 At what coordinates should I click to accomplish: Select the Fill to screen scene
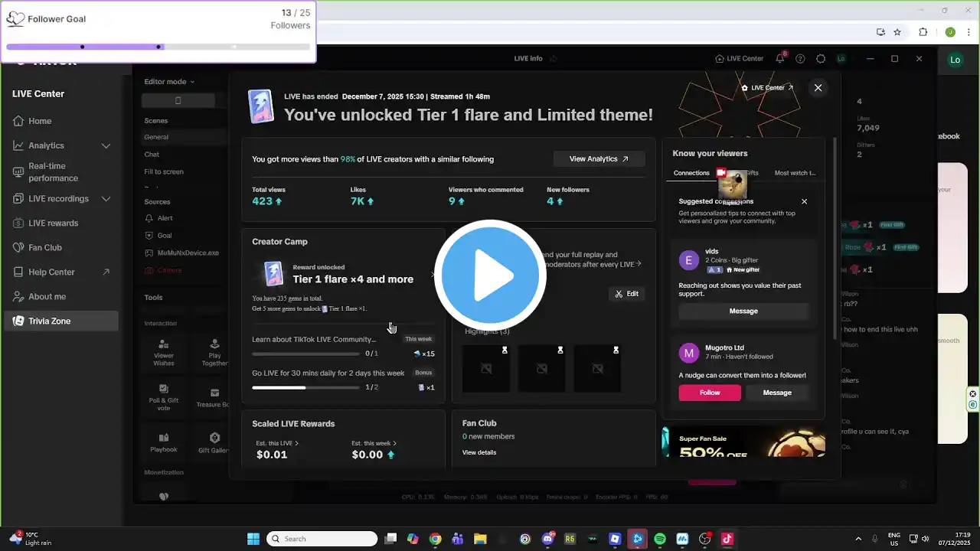(x=164, y=172)
